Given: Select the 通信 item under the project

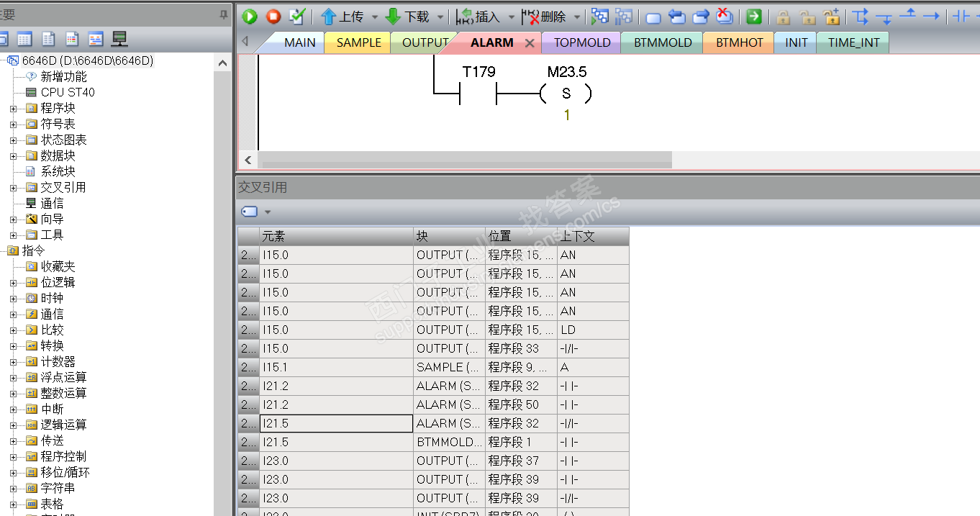Looking at the screenshot, I should [x=52, y=203].
